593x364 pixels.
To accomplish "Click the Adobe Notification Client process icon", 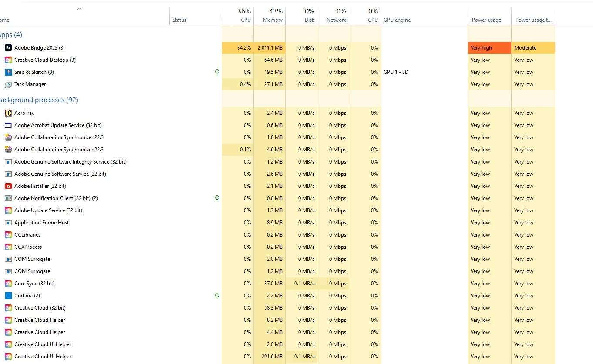I will tap(8, 198).
